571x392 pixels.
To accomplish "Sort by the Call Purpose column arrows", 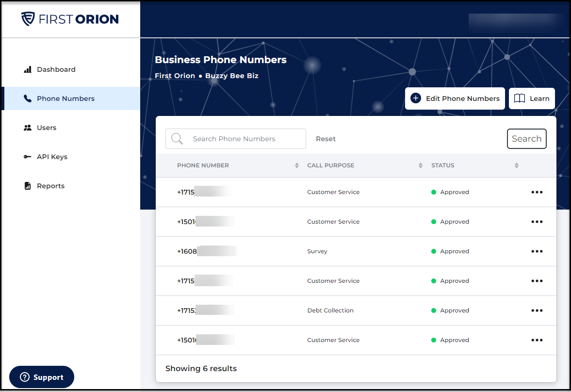I will [x=421, y=165].
